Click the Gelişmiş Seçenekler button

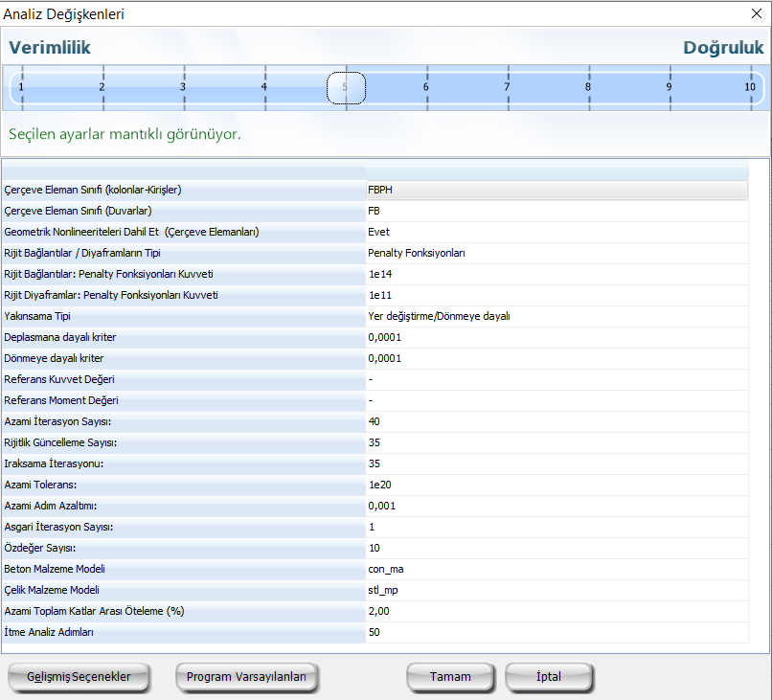point(79,676)
